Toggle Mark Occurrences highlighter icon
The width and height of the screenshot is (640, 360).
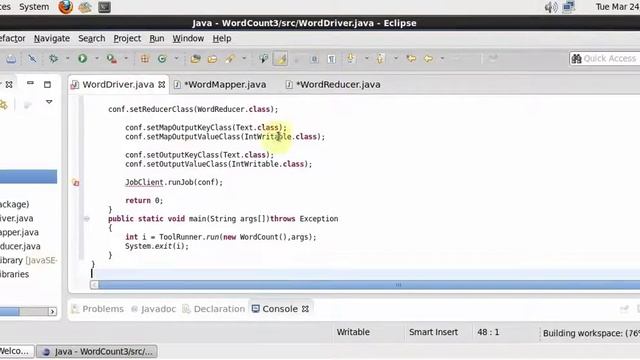(280, 59)
